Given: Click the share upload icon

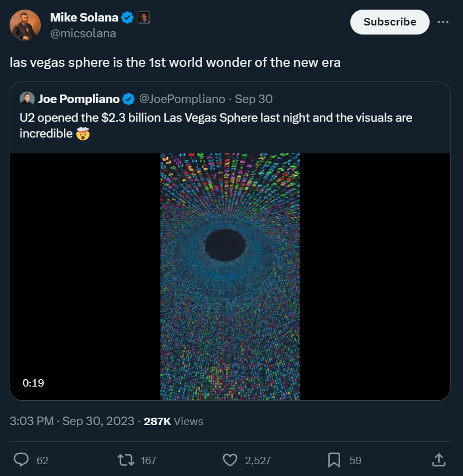Looking at the screenshot, I should coord(438,460).
